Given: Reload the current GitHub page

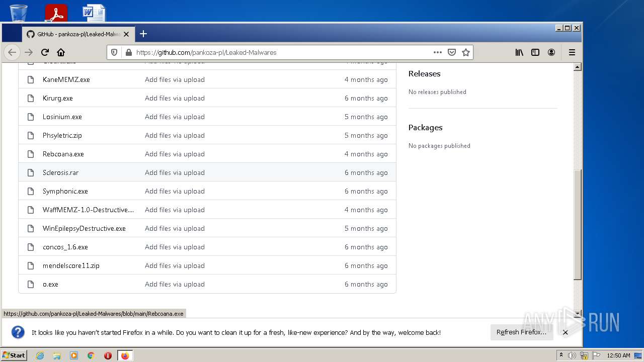Looking at the screenshot, I should (x=45, y=52).
